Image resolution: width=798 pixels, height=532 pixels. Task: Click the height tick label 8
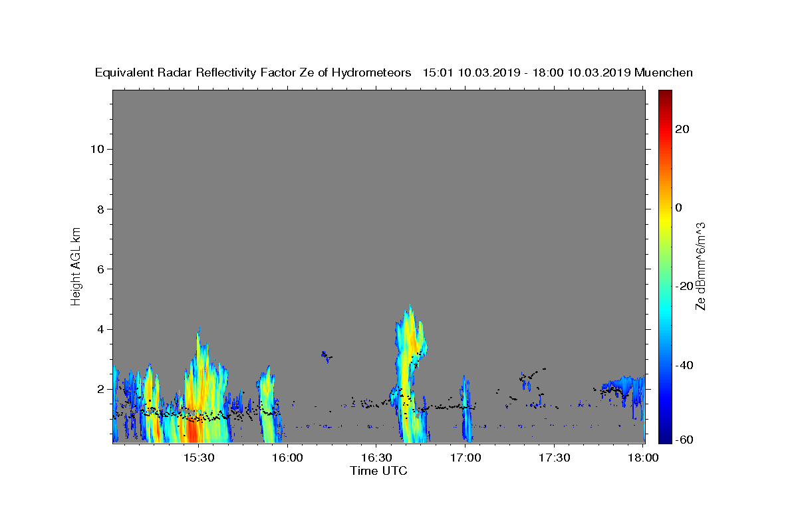(x=100, y=209)
